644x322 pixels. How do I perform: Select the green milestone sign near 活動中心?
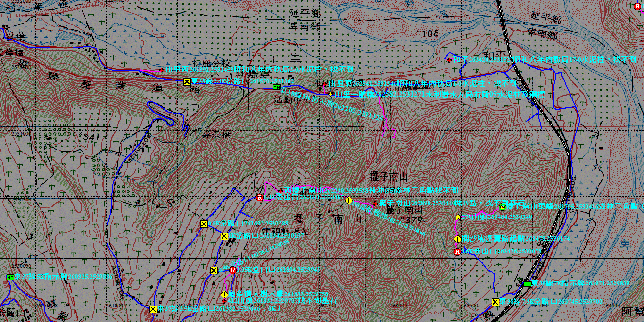(x=277, y=88)
